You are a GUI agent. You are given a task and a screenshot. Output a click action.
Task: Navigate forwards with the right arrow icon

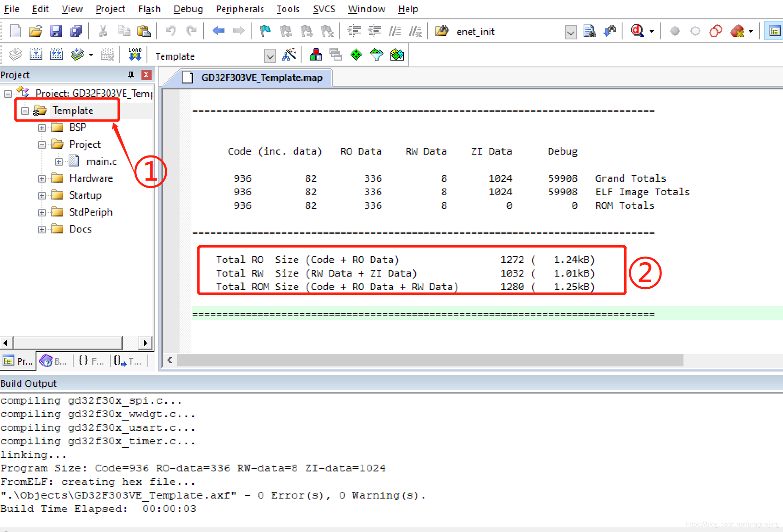tap(239, 31)
